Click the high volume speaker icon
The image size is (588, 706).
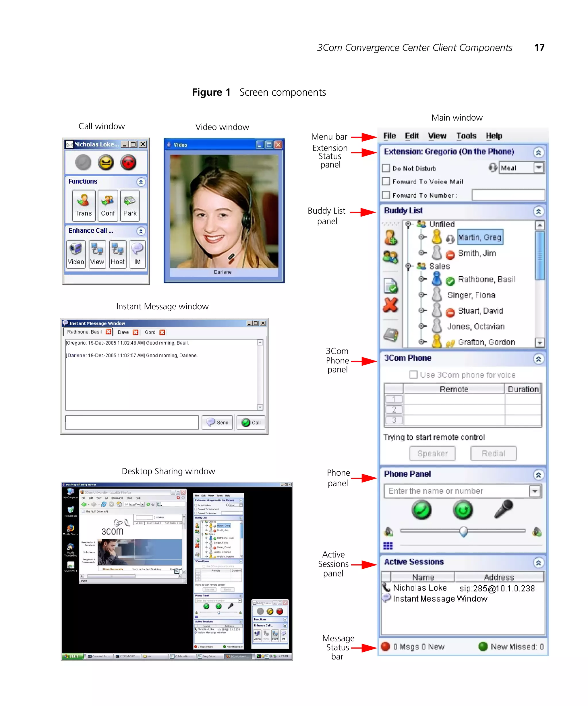(537, 532)
